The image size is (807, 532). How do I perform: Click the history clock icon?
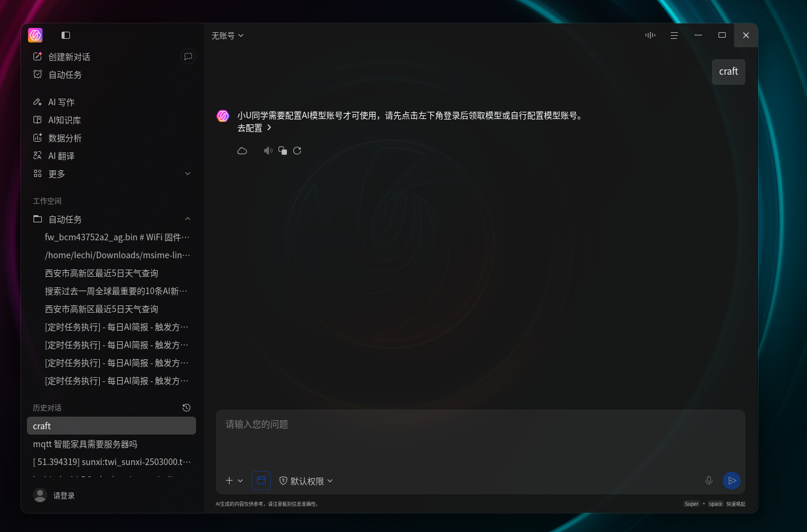[187, 408]
